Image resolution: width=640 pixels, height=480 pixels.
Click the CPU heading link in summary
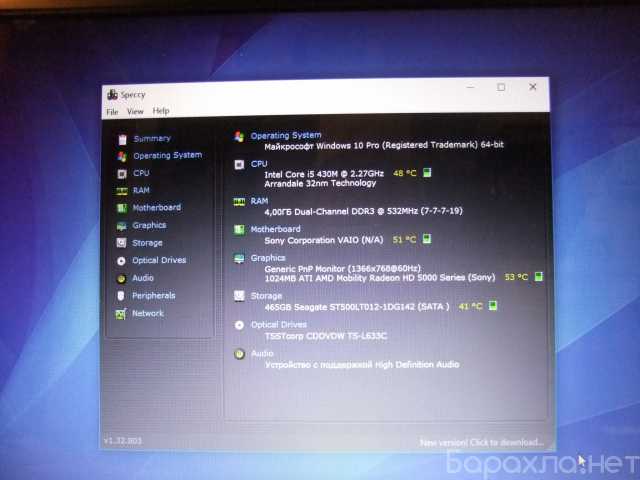click(259, 164)
